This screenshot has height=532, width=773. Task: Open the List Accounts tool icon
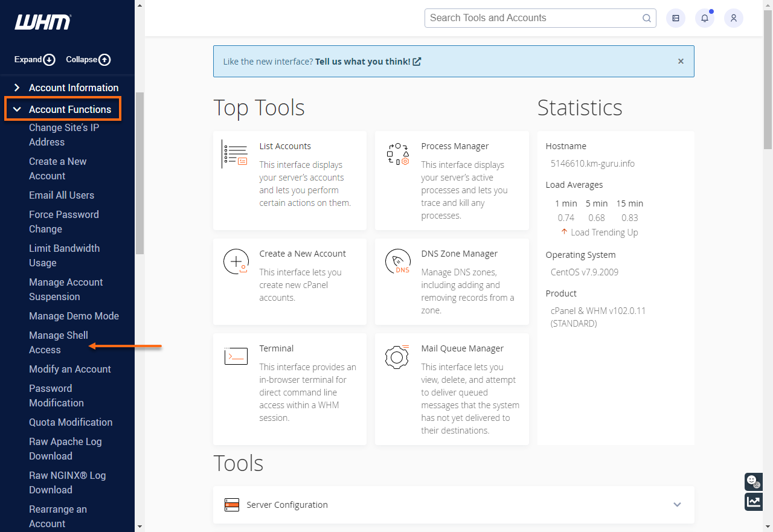[235, 153]
